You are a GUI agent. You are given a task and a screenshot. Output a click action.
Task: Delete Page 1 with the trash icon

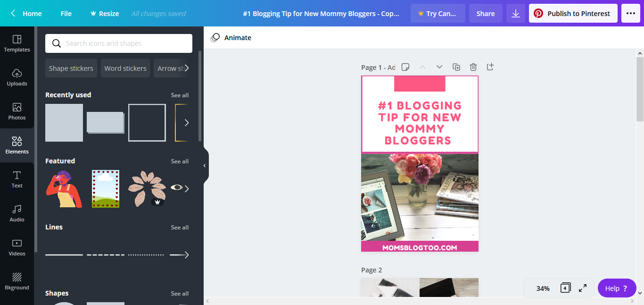pyautogui.click(x=473, y=67)
